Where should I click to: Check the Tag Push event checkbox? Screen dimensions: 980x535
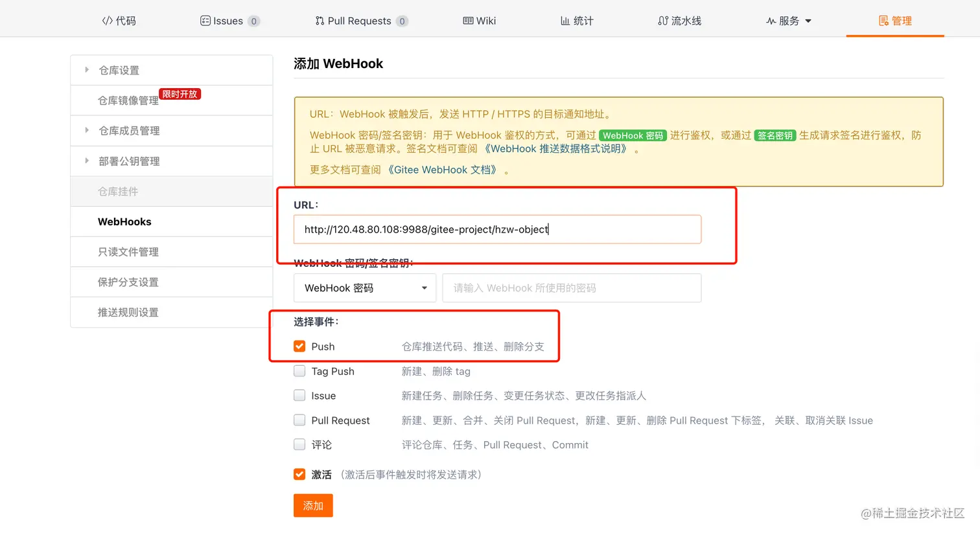point(299,371)
